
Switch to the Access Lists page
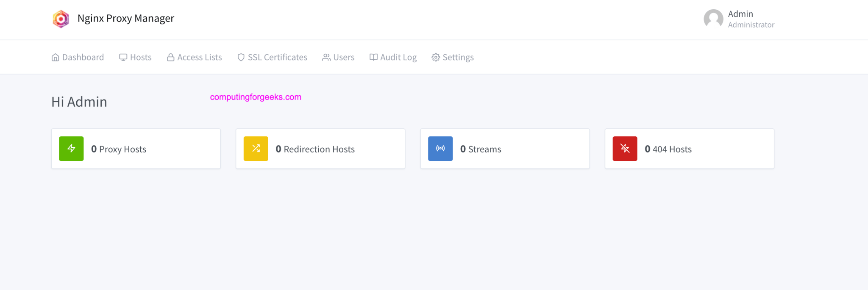tap(199, 57)
